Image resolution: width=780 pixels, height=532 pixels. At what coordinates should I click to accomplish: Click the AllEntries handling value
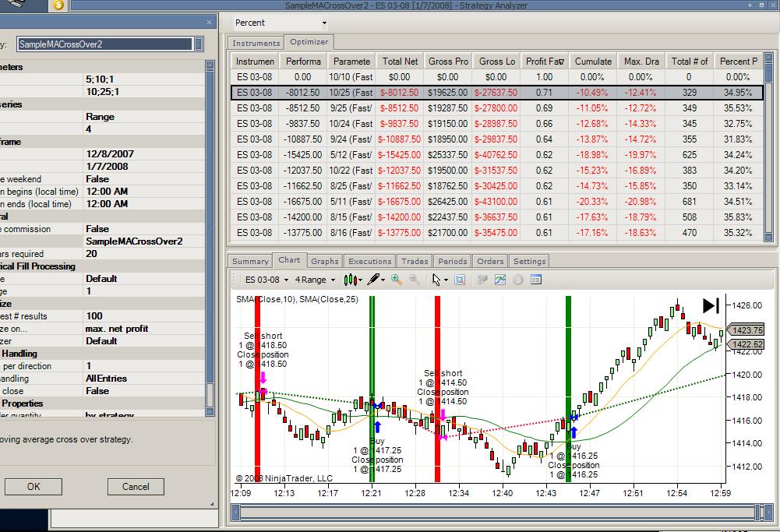[107, 379]
